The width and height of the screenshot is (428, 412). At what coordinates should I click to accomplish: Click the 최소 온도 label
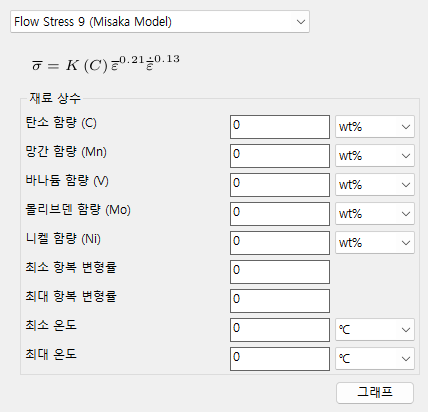point(51,325)
